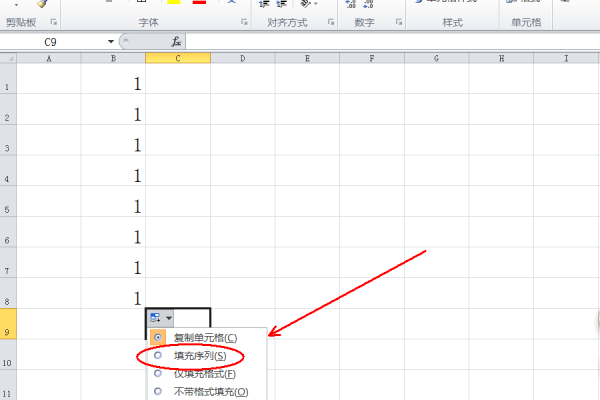Click into the formula bar field
Screen dimensions: 600x400
pos(393,42)
